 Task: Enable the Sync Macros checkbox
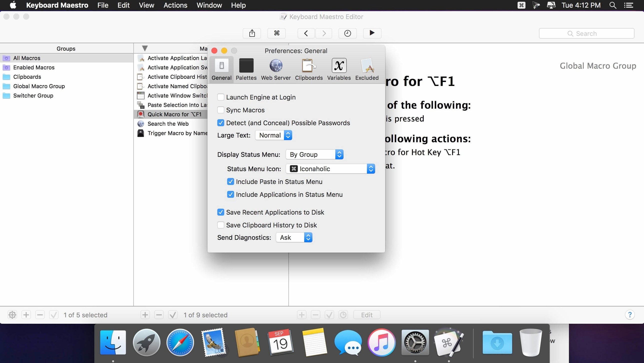[220, 110]
